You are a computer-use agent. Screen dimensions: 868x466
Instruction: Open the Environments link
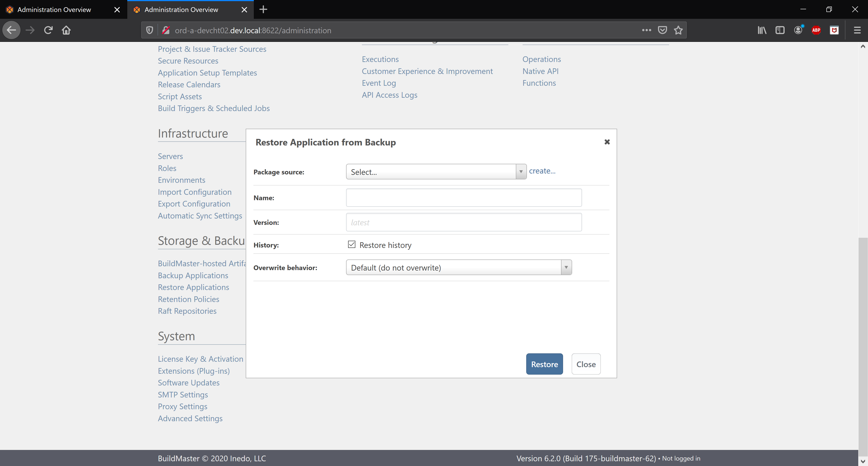pos(182,180)
